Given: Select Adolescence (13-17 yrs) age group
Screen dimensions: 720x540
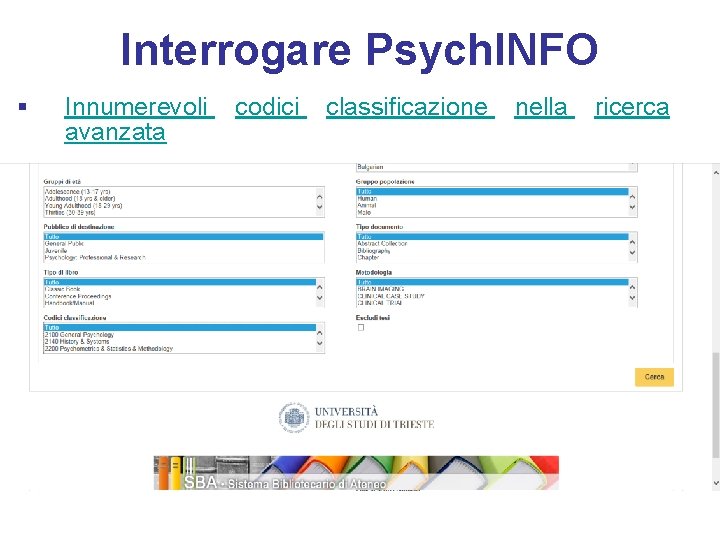Looking at the screenshot, I should point(180,191).
